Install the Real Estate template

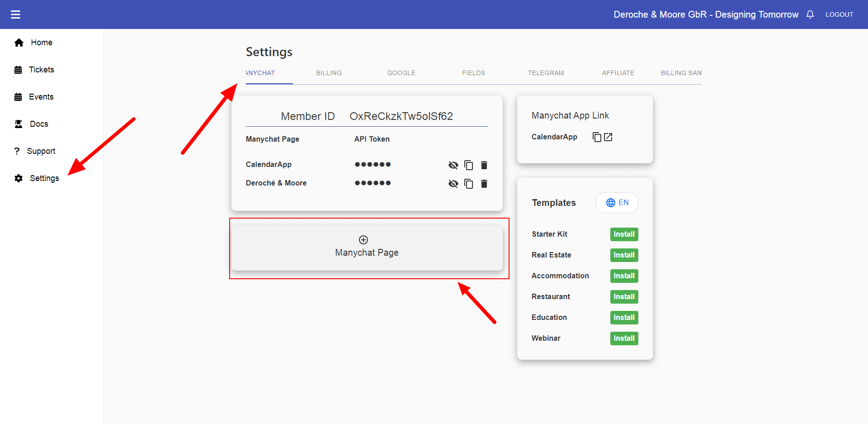click(x=624, y=255)
